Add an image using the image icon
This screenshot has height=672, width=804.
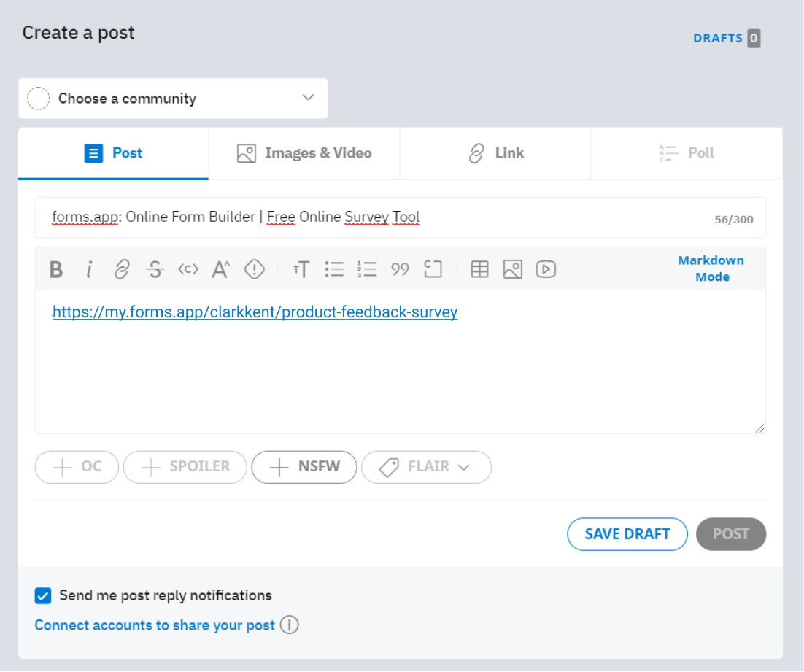512,269
